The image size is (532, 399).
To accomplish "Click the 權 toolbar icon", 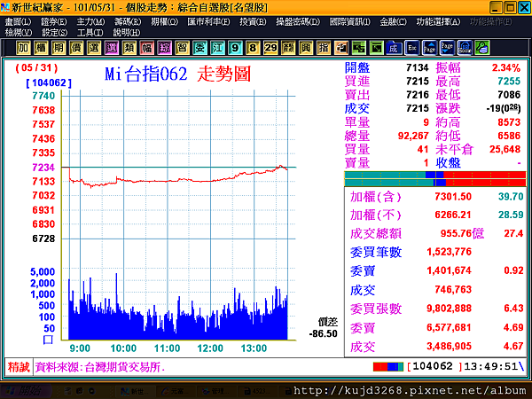I will [41, 48].
